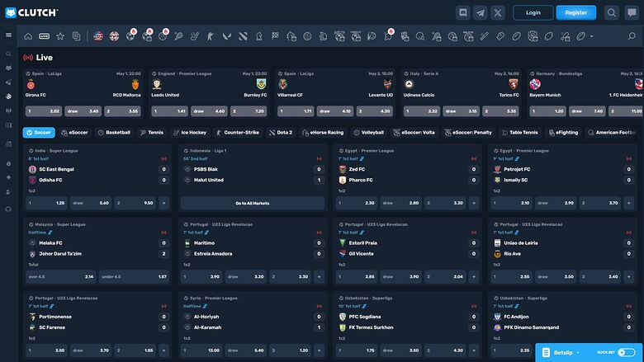Open stats icon on SC East Bengal card

[x=163, y=158]
